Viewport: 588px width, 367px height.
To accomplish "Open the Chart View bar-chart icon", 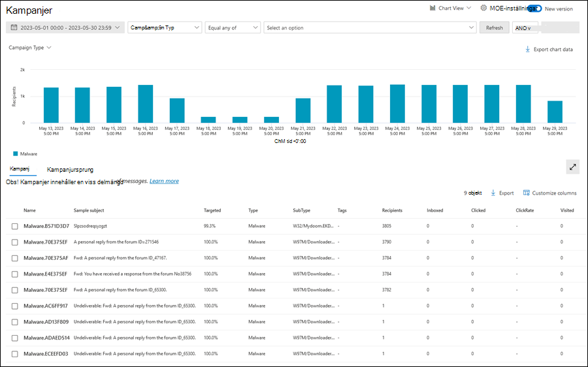I will [433, 8].
